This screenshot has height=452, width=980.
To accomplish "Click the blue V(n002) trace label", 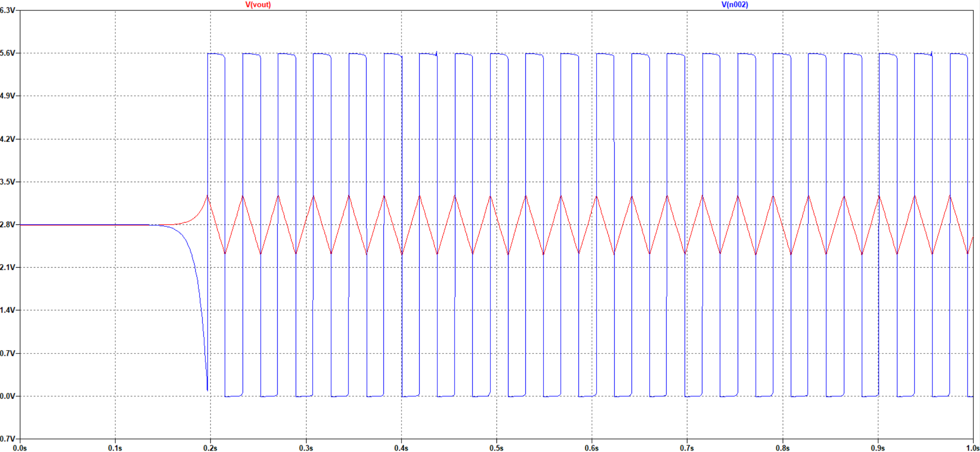I will (735, 4).
